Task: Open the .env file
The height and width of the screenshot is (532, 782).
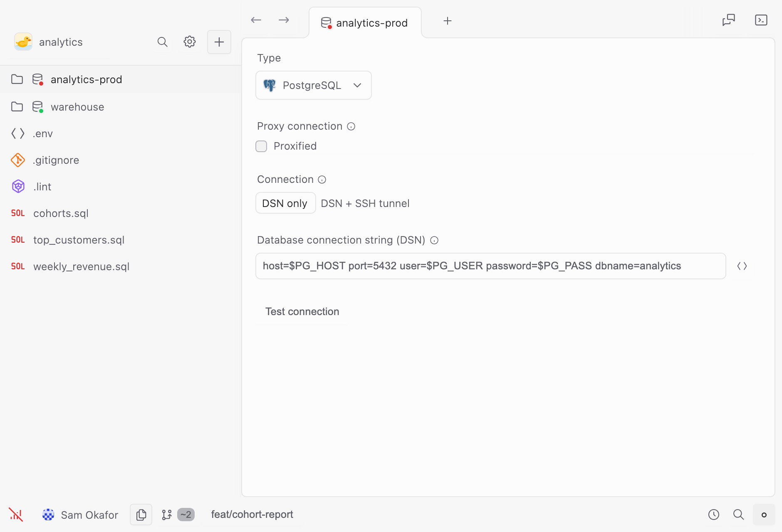Action: (121, 133)
